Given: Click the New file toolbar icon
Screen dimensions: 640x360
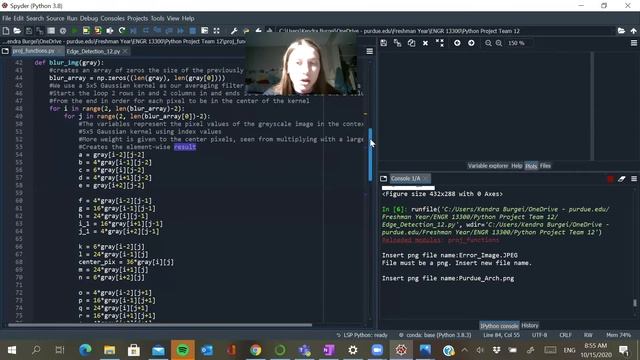Looking at the screenshot, I should click(6, 31).
